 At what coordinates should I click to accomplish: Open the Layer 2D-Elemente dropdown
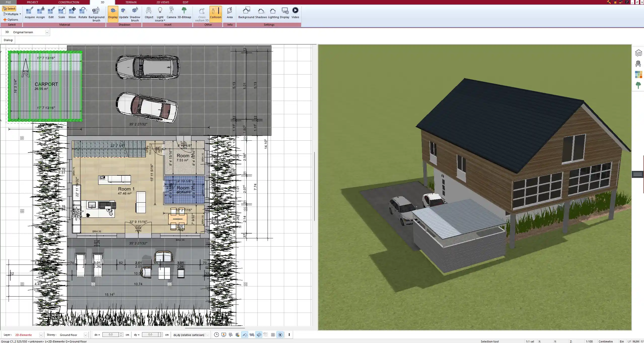[x=41, y=335]
